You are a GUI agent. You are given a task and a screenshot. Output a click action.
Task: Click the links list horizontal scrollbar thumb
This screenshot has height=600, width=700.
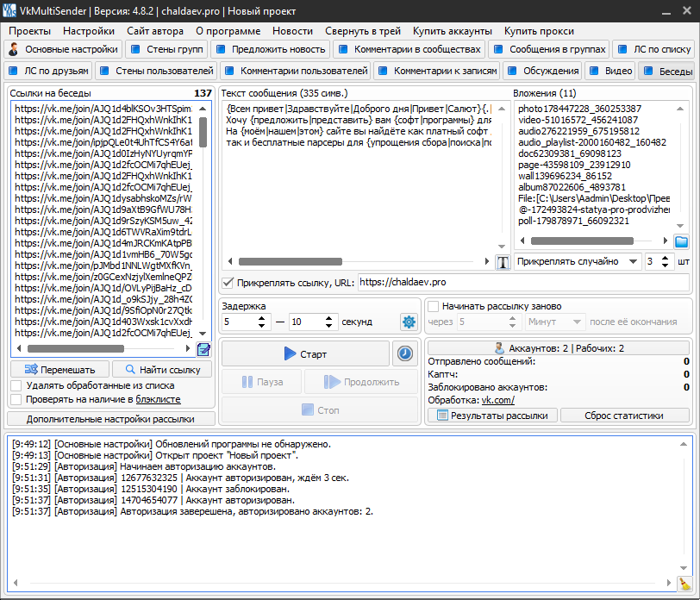(x=76, y=348)
